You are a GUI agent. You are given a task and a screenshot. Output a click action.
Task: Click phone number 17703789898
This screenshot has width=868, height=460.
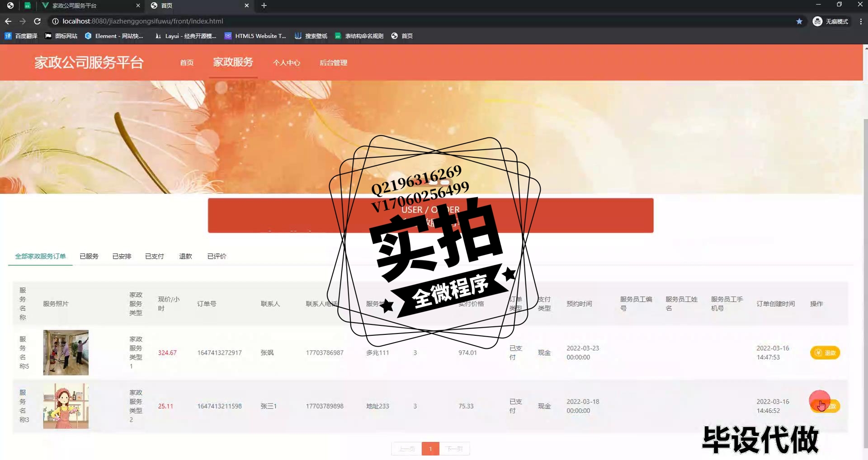[x=325, y=406]
